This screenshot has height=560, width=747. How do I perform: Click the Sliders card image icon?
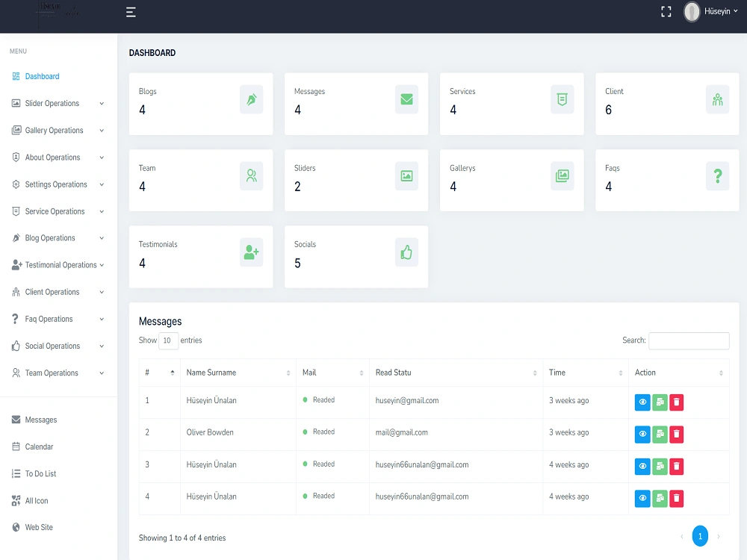pyautogui.click(x=407, y=176)
